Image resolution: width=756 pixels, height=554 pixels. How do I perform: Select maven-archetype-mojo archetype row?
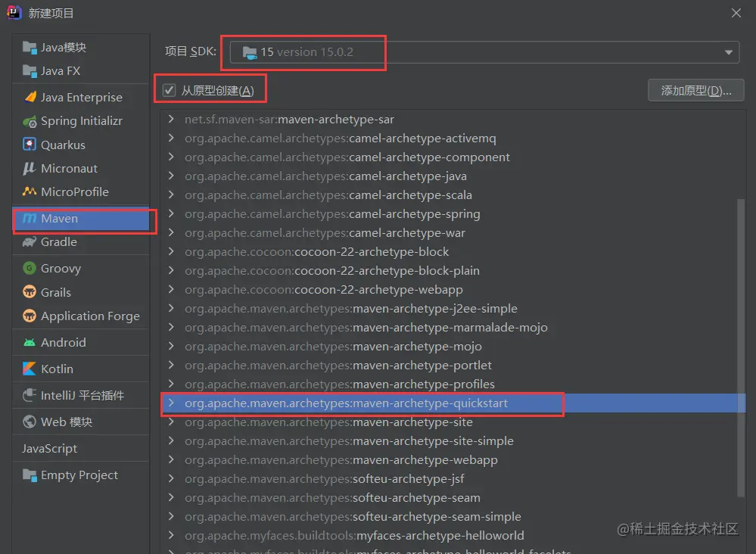coord(453,346)
